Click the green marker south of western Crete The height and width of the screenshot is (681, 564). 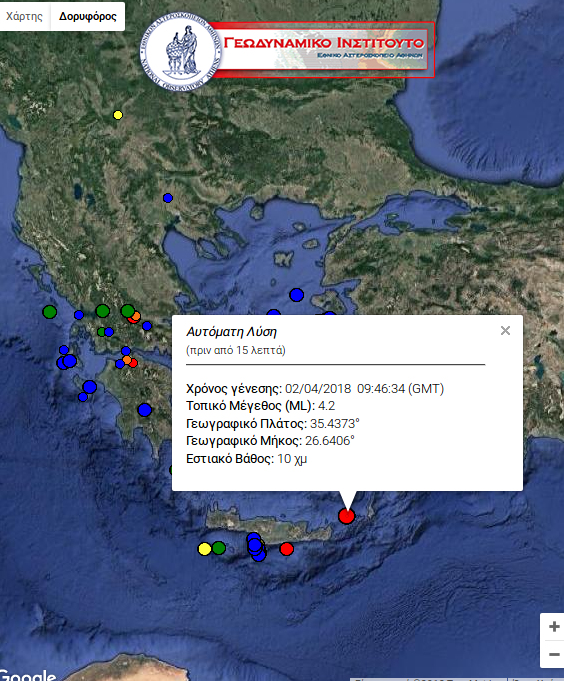tap(219, 548)
